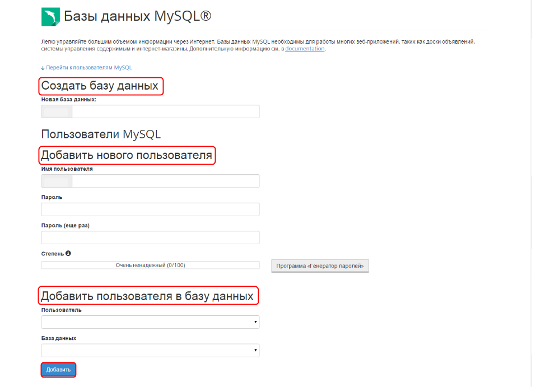Click the password strength meter bar
This screenshot has width=536, height=392.
150,265
